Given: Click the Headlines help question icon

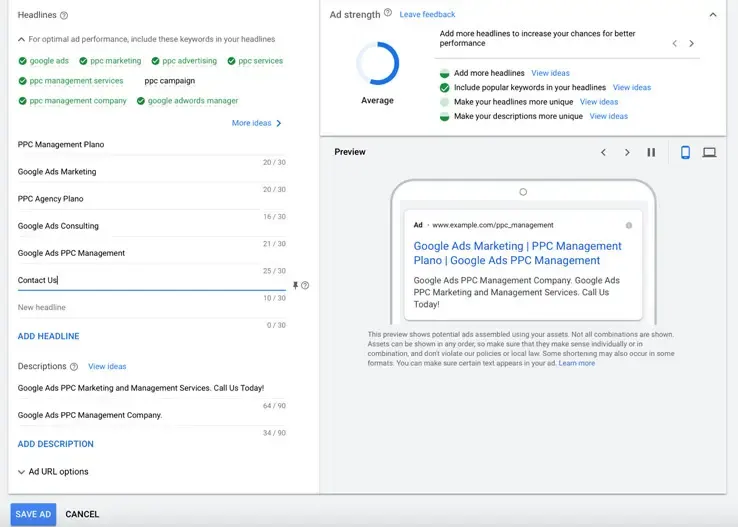Looking at the screenshot, I should pyautogui.click(x=64, y=16).
